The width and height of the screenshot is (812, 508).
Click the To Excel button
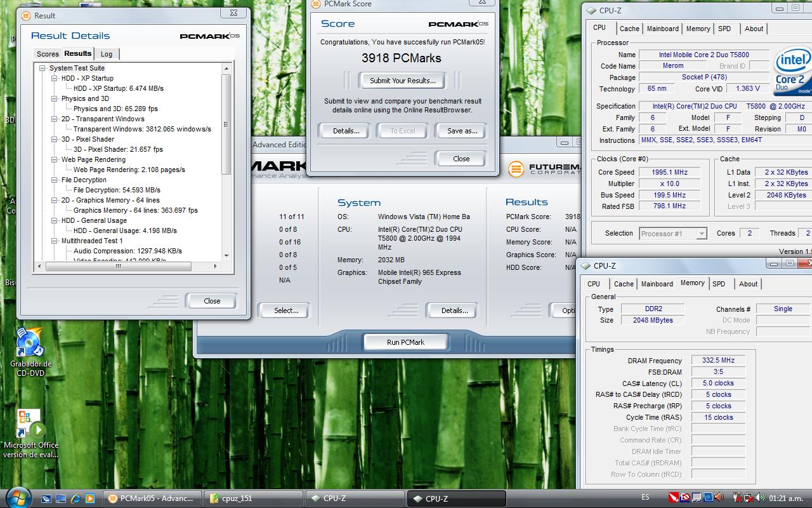pyautogui.click(x=403, y=131)
